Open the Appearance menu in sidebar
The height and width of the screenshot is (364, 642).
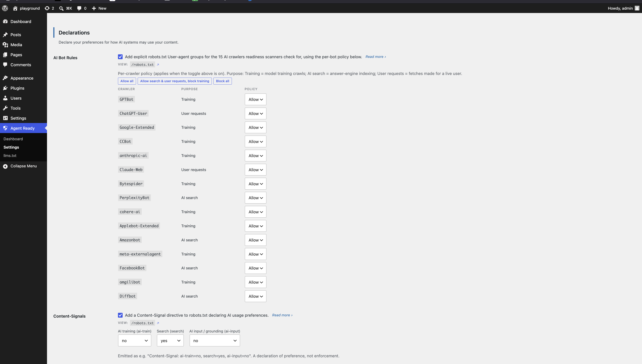click(24, 78)
